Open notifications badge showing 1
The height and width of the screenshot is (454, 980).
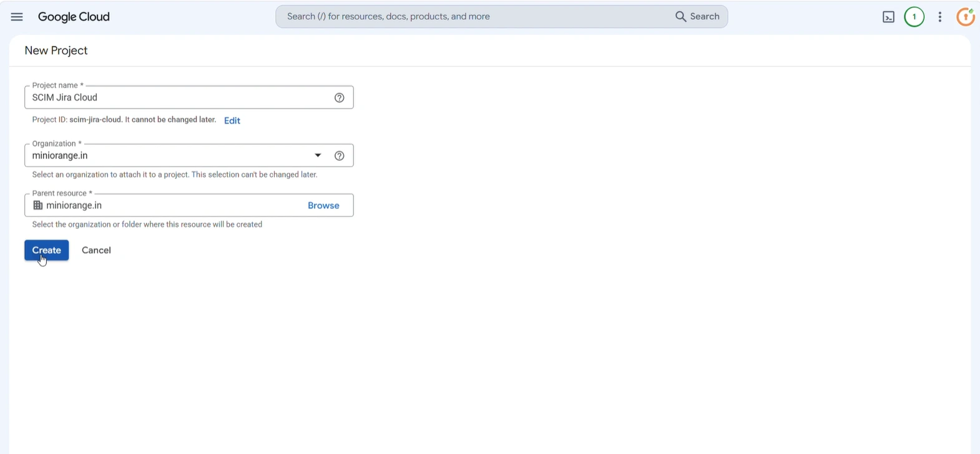(x=914, y=17)
